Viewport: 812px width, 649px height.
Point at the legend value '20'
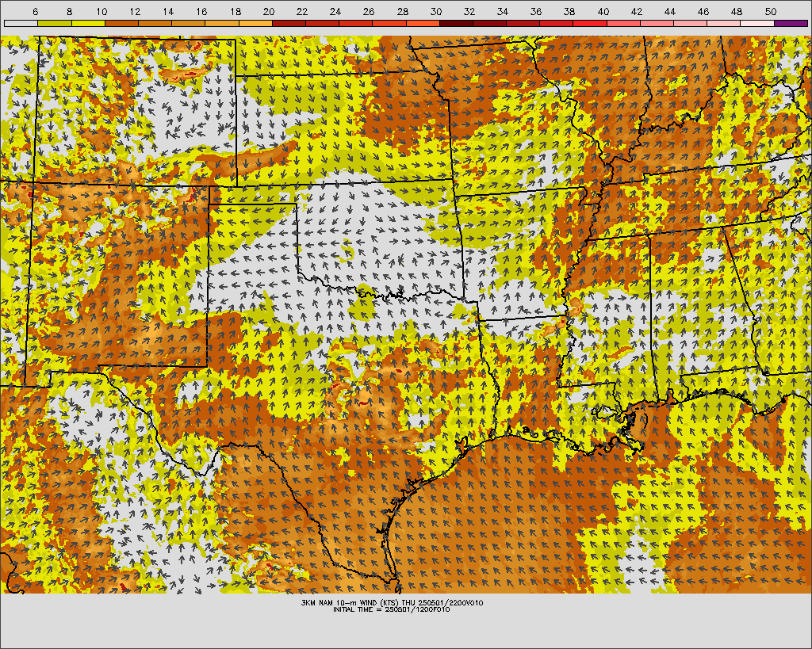(x=268, y=11)
